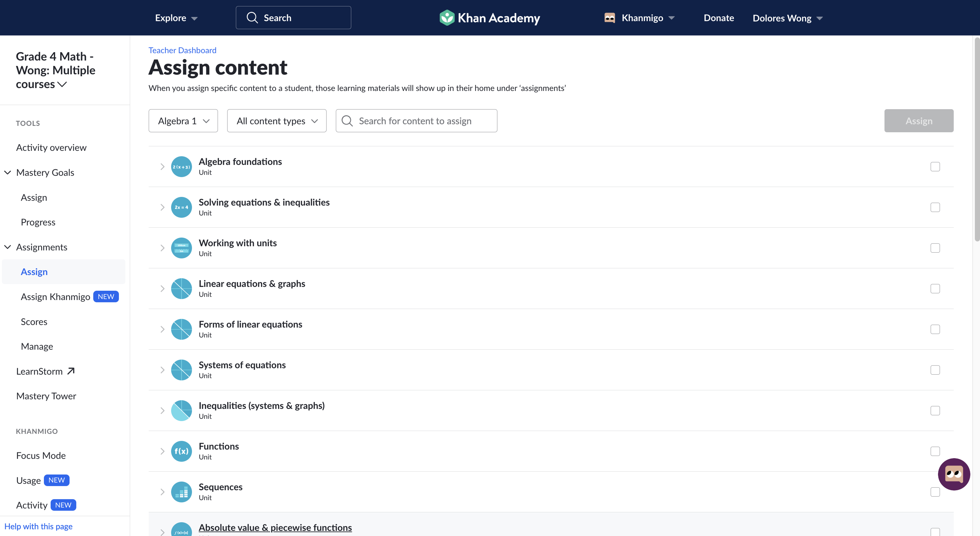Click the Khan Academy logo
Image resolution: width=980 pixels, height=536 pixels.
coord(490,18)
